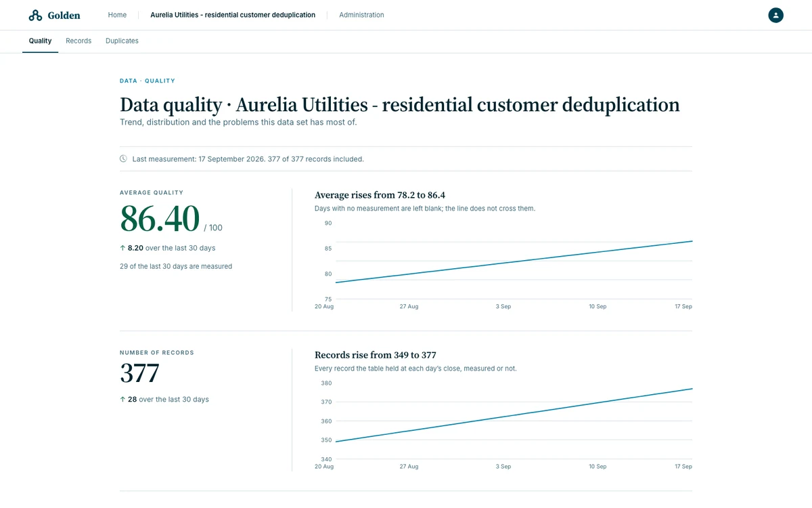The width and height of the screenshot is (812, 508).
Task: Click the 340 axis label on records chart
Action: pyautogui.click(x=326, y=459)
